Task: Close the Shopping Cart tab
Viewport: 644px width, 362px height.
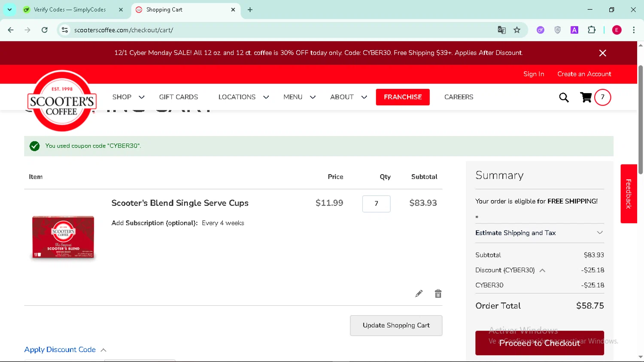Action: 233,9
